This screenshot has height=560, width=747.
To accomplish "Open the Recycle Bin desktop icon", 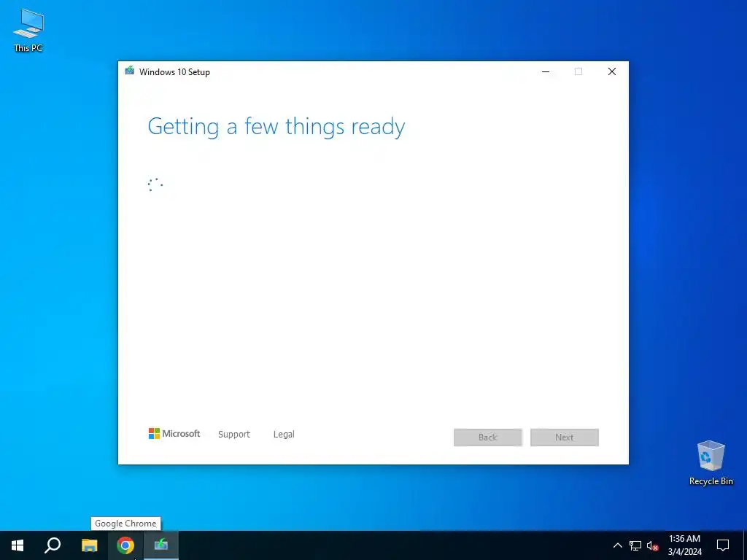I will tap(711, 462).
